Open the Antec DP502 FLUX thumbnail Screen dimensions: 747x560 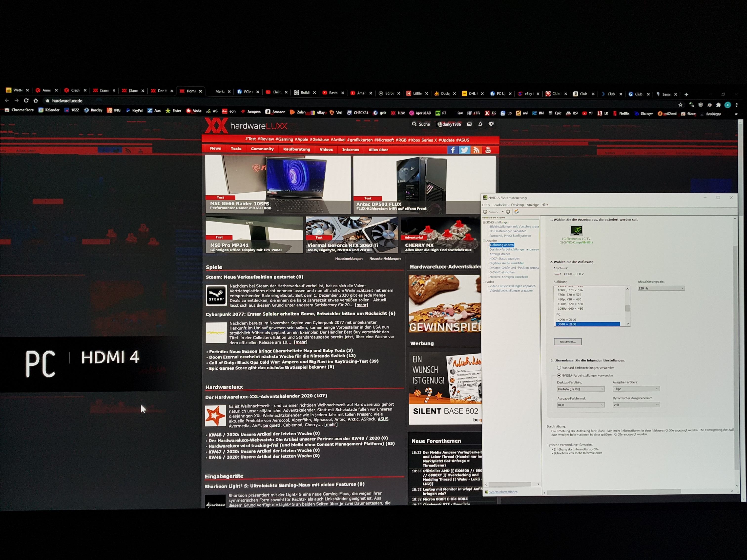[x=424, y=185]
